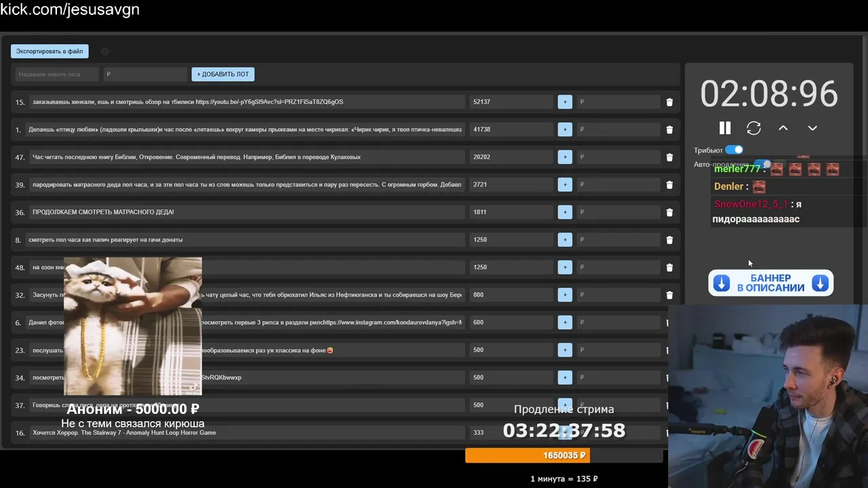Click the streamer webcam overlay

(768, 396)
